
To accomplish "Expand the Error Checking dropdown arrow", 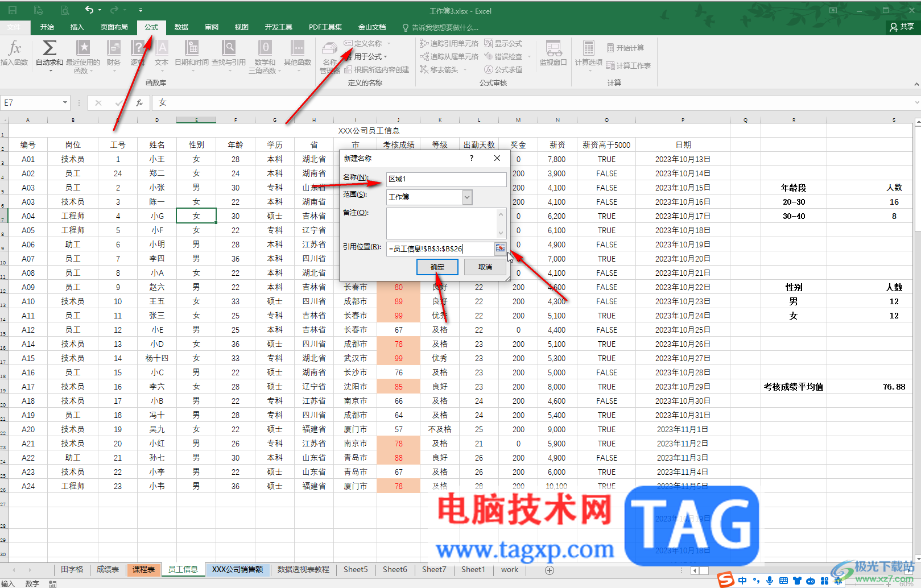I will 529,56.
